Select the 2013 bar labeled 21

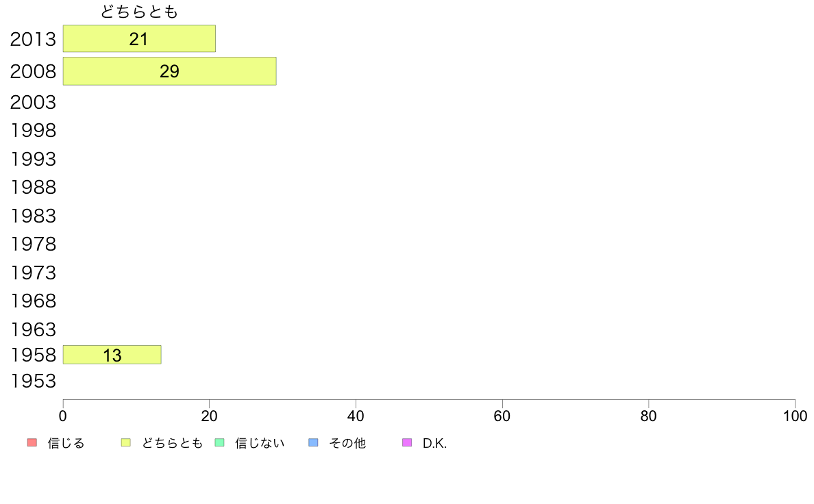click(x=139, y=38)
